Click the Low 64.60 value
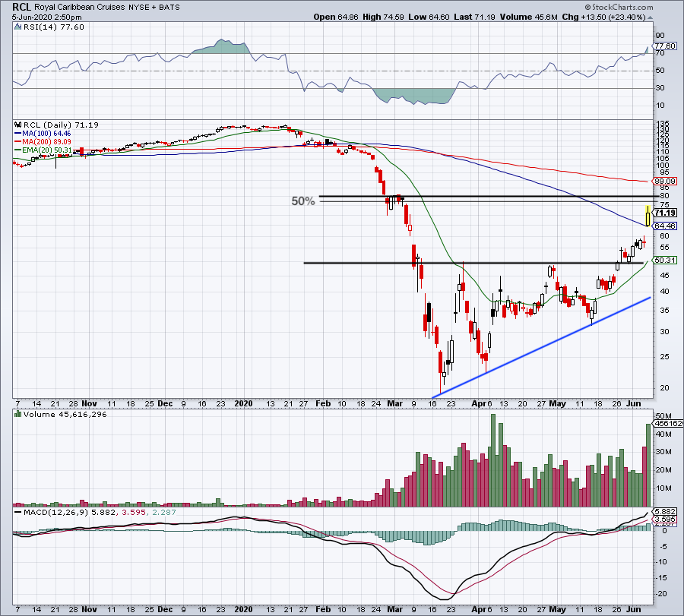Screen dimensions: 684x616 click(429, 17)
